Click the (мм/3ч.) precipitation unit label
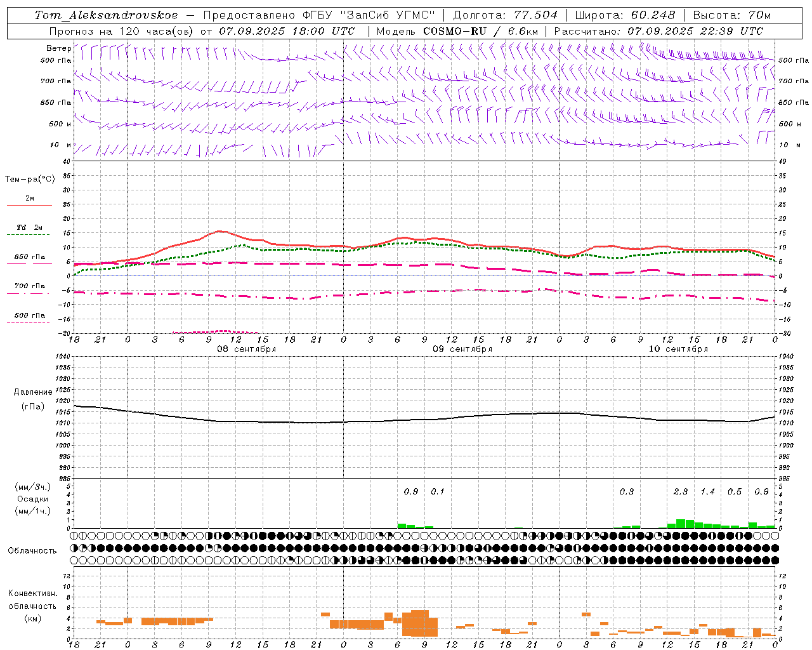 click(x=33, y=487)
